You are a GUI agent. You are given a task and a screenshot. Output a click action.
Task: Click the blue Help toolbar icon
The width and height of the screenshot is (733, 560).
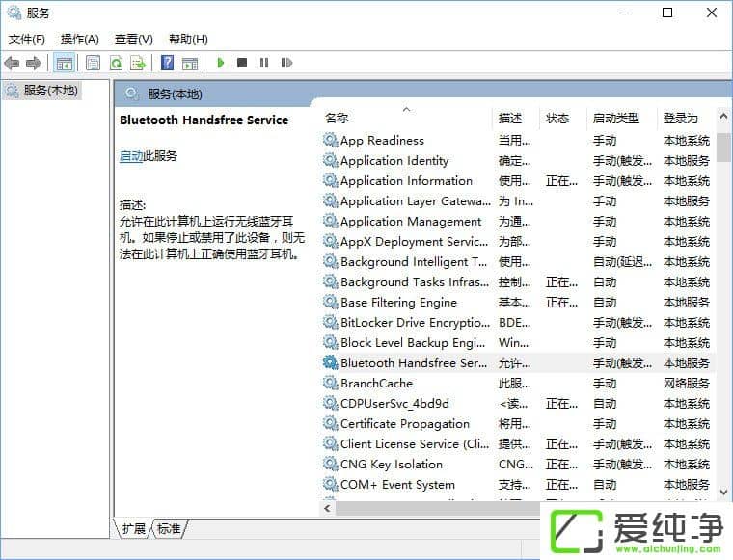point(167,63)
